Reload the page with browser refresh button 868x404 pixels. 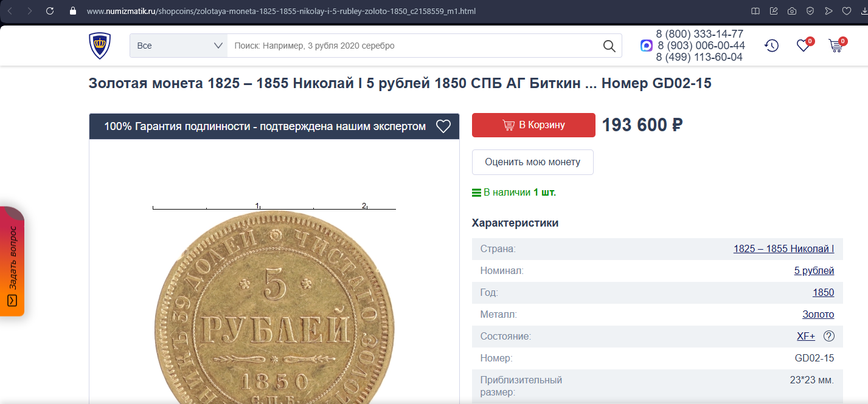coord(50,11)
